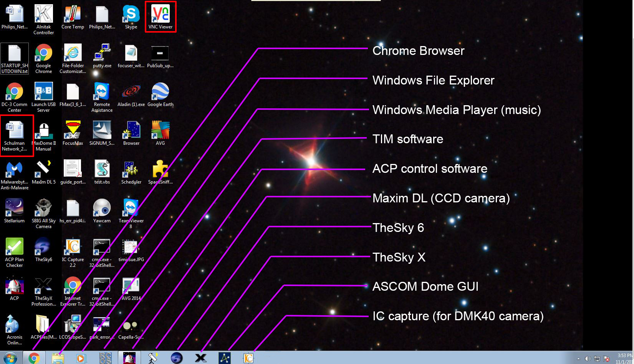Launch the ACP desktop shortcut
The height and width of the screenshot is (364, 634).
click(x=15, y=288)
